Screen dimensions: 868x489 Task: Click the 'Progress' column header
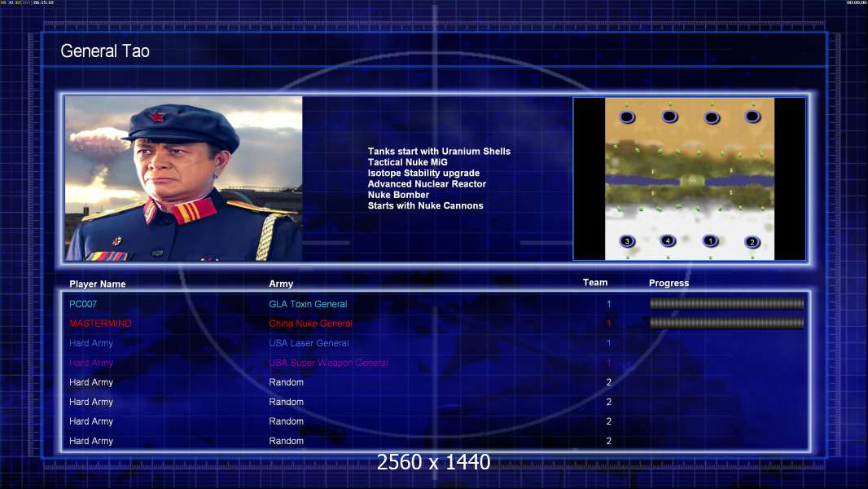tap(669, 283)
